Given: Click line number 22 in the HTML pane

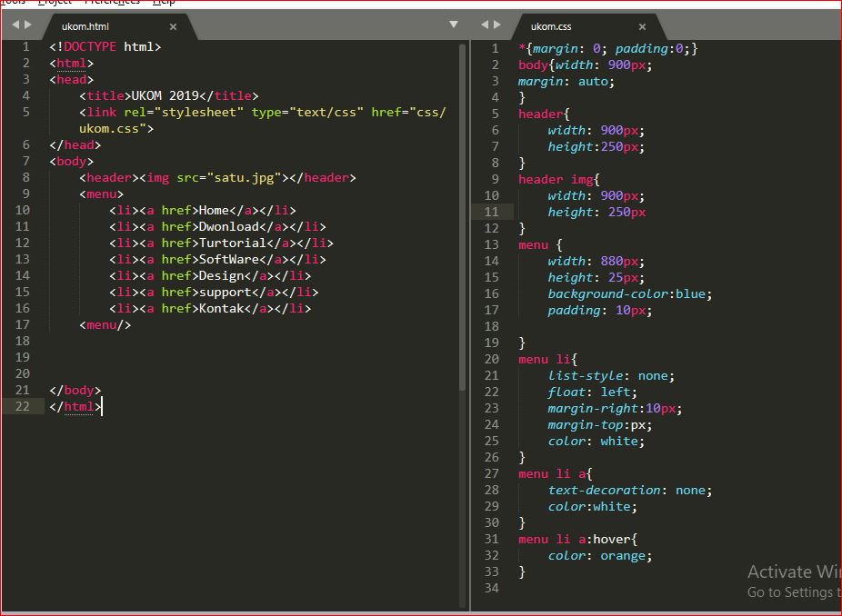Looking at the screenshot, I should [24, 406].
